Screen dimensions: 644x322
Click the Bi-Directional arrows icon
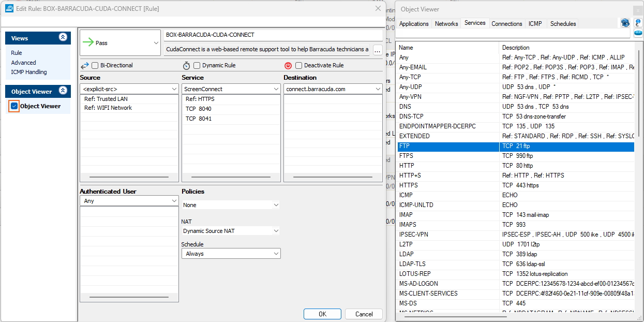85,66
